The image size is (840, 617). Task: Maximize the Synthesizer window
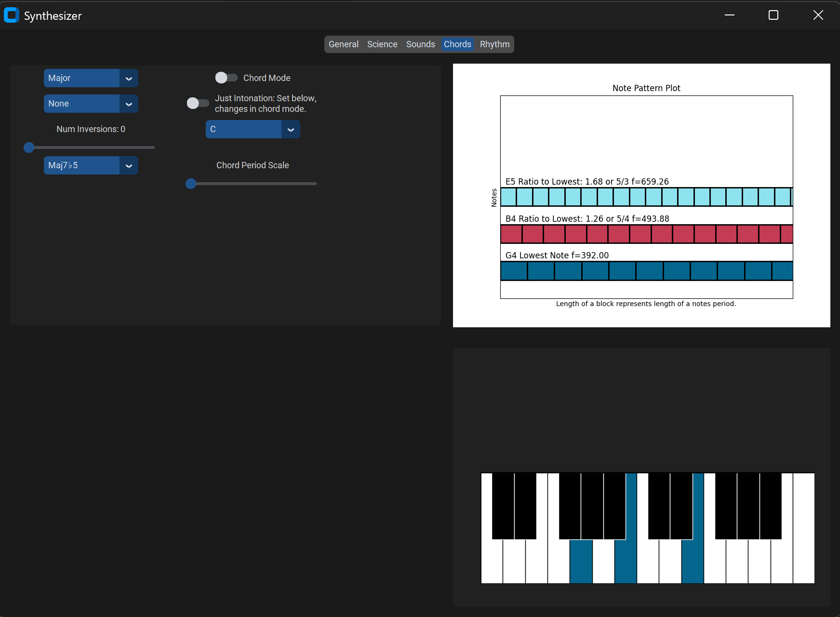click(x=773, y=15)
